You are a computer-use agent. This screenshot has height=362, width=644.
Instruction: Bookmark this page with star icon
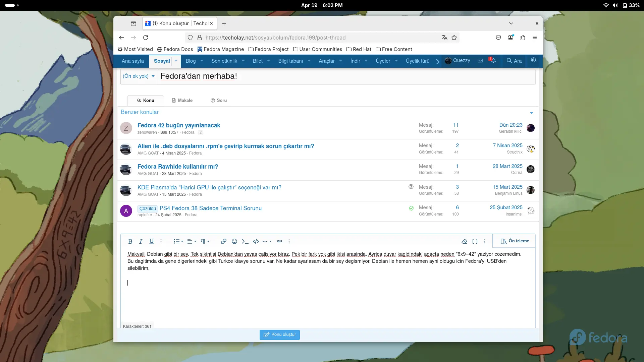point(454,38)
